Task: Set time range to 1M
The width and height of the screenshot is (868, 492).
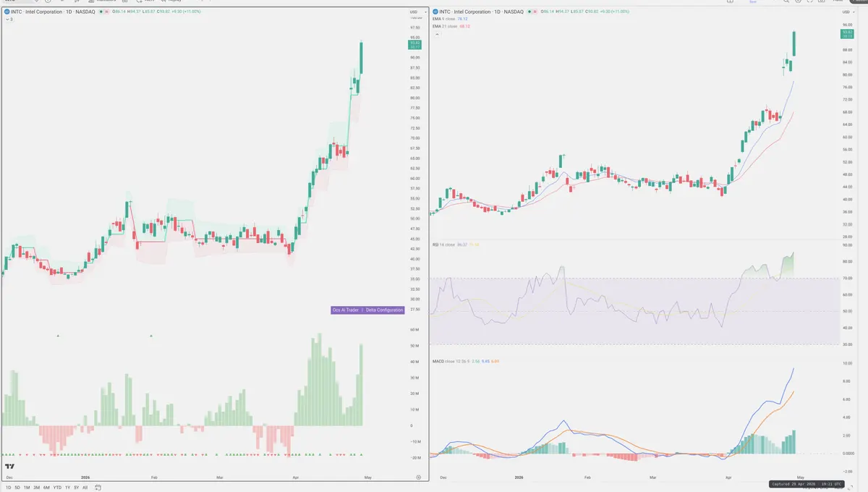Action: [x=27, y=488]
